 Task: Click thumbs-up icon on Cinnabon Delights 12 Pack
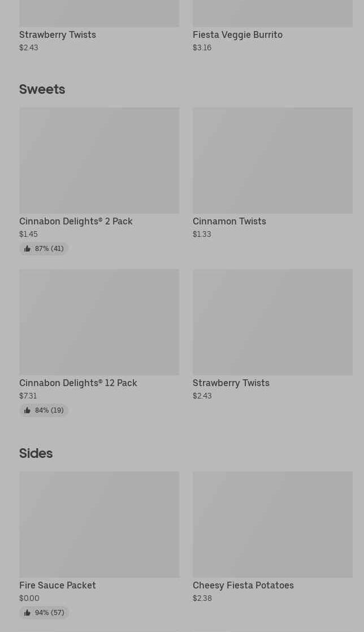coord(27,410)
